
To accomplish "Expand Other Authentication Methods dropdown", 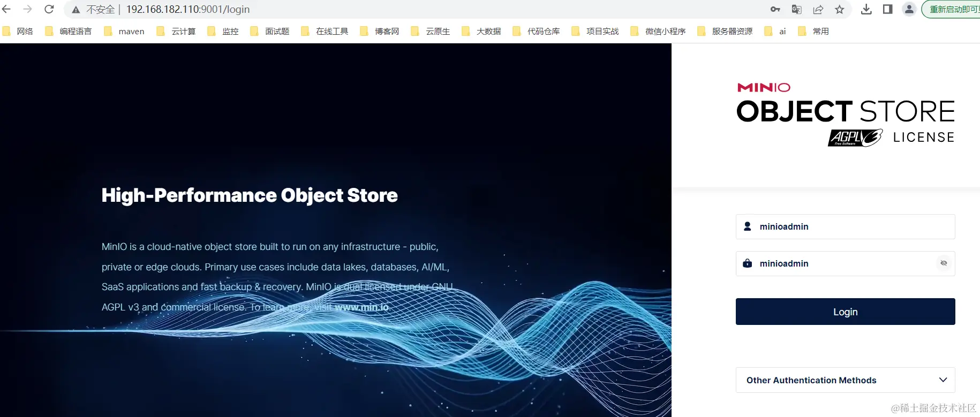I will click(x=845, y=380).
